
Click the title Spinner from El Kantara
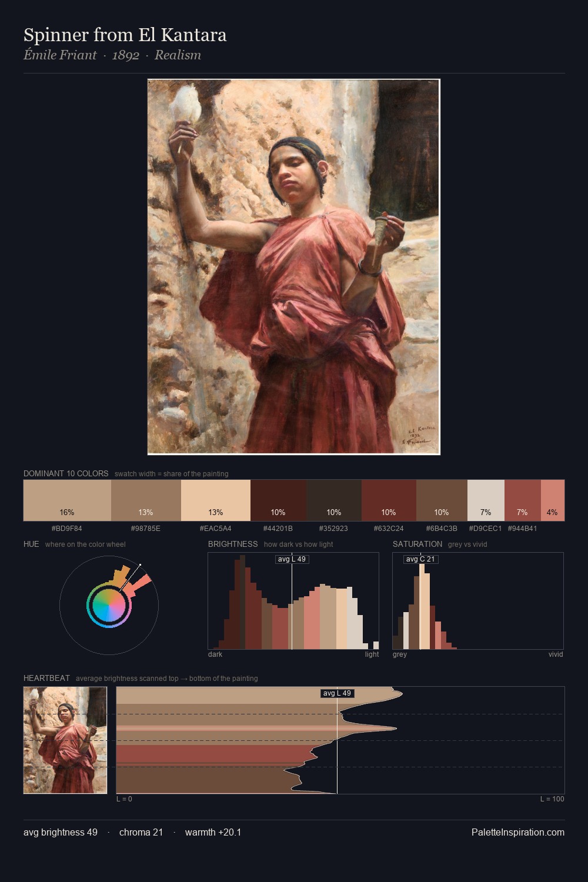(x=125, y=35)
